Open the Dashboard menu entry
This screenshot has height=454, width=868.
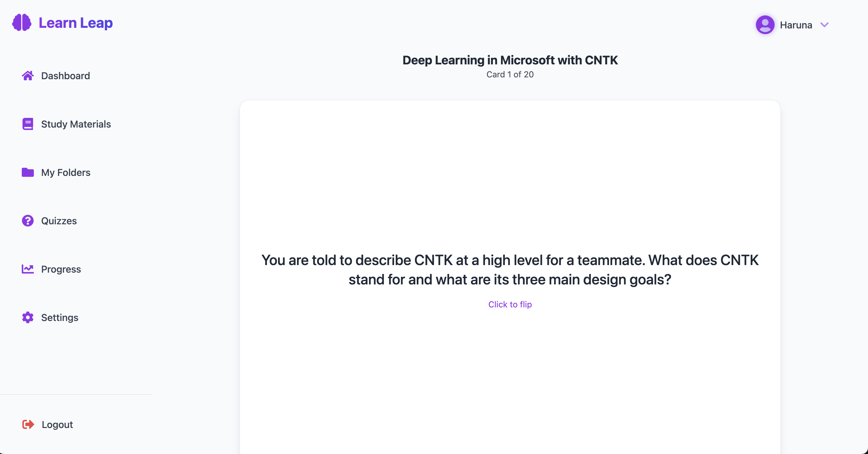click(x=65, y=76)
